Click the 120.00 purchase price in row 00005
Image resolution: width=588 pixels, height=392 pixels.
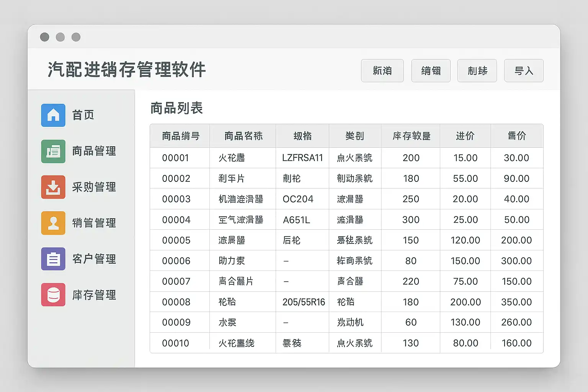[465, 240]
